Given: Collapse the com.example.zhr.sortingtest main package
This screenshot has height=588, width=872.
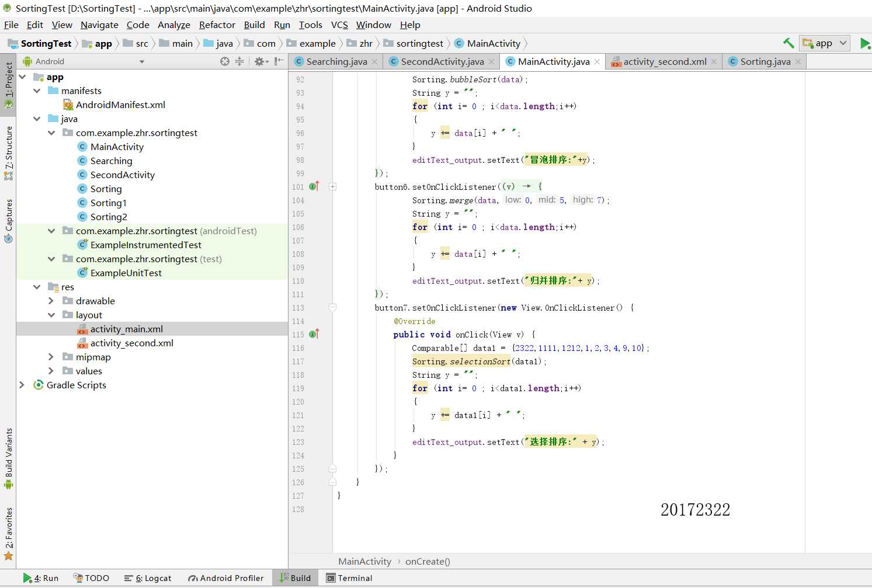Looking at the screenshot, I should pos(51,133).
